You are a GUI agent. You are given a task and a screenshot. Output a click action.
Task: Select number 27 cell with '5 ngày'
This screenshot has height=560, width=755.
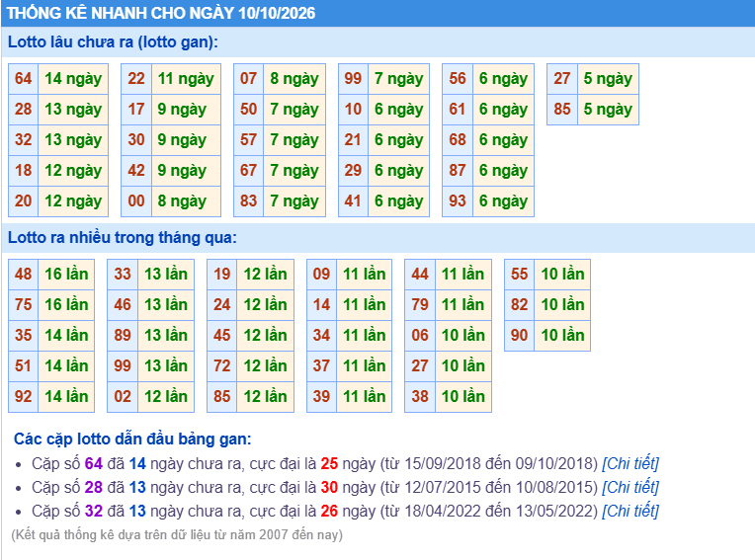562,79
